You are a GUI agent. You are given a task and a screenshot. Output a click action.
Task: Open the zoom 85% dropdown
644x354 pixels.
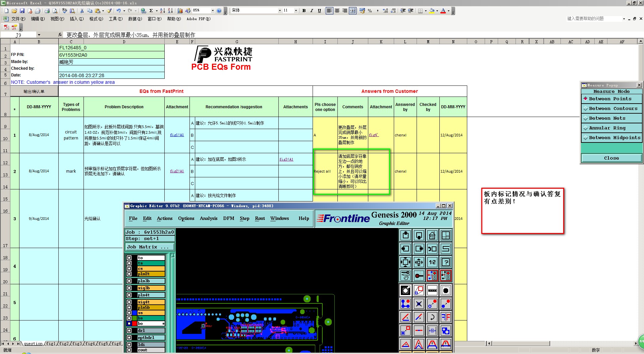pos(212,11)
